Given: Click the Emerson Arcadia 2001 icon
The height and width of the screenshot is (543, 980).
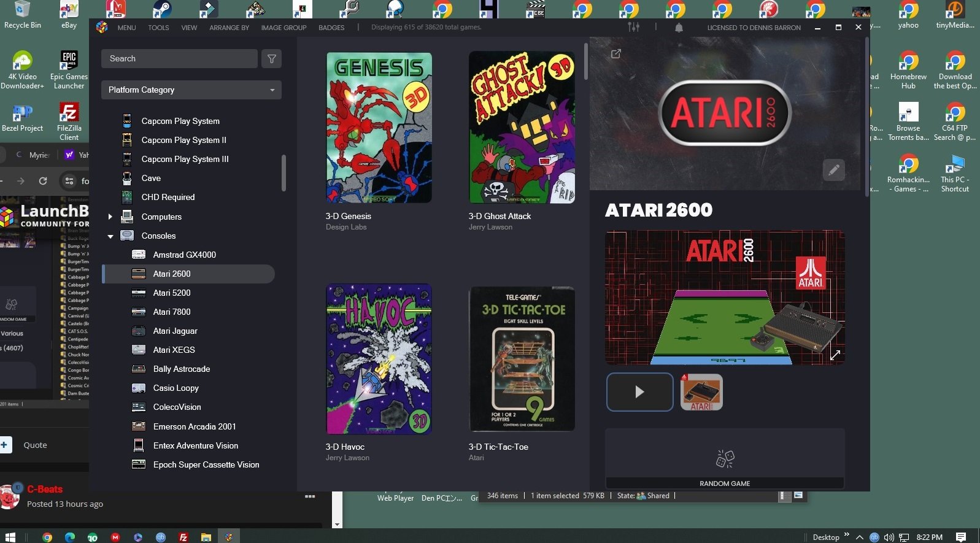Looking at the screenshot, I should (x=139, y=426).
